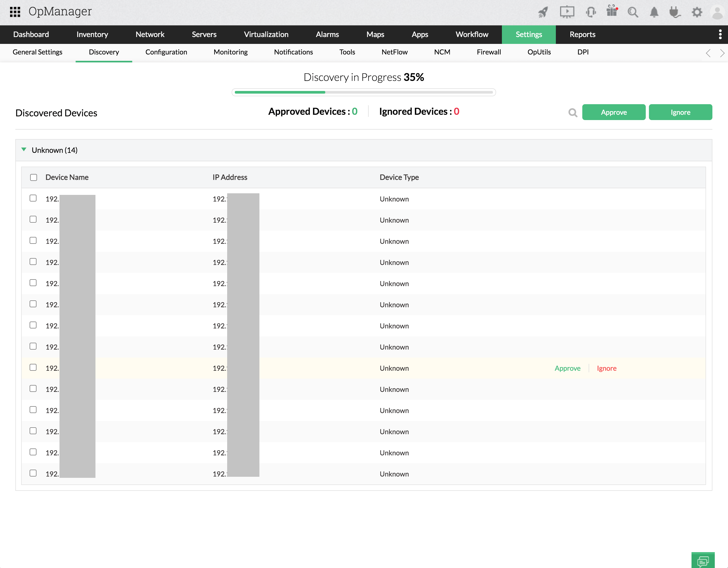Collapse the Unknown (14) group
This screenshot has height=568, width=728.
point(24,150)
